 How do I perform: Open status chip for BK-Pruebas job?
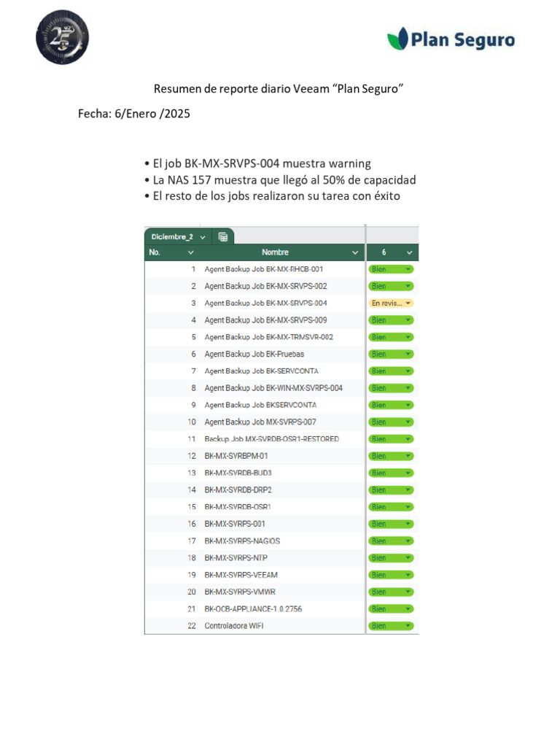point(392,354)
